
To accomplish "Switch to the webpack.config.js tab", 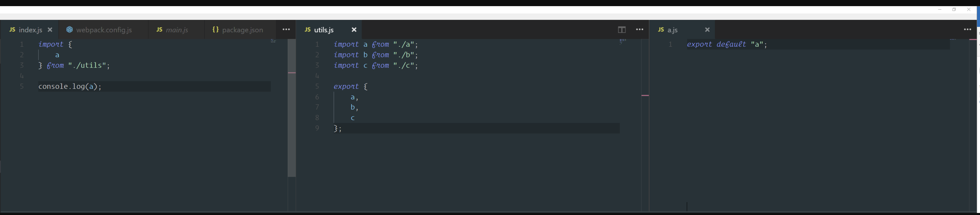I will pos(104,30).
